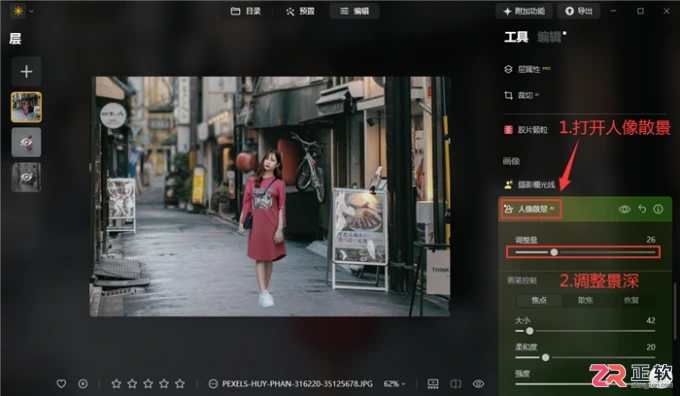Viewport: 680px width, 396px height.
Task: Select the 工具 tools panel tab
Action: pos(516,37)
